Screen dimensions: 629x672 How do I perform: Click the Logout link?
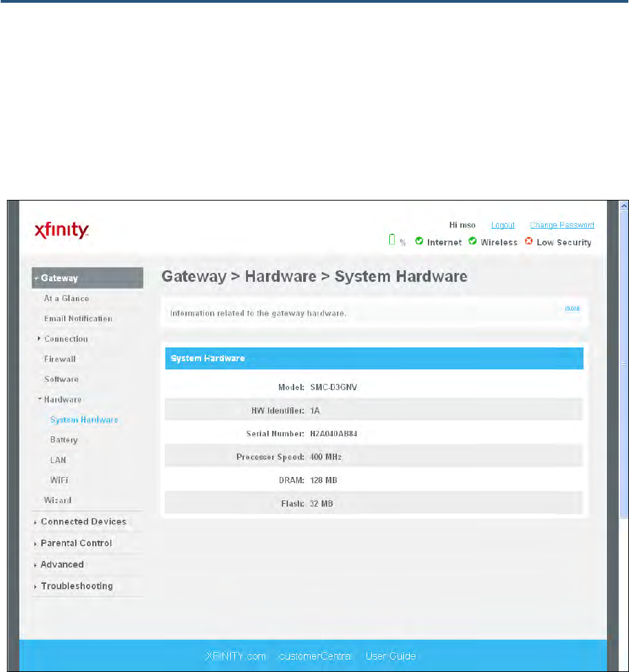pos(503,225)
